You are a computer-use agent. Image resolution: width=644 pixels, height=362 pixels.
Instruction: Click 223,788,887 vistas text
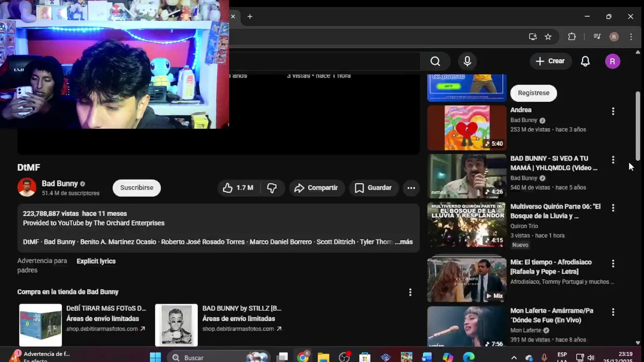click(x=51, y=214)
